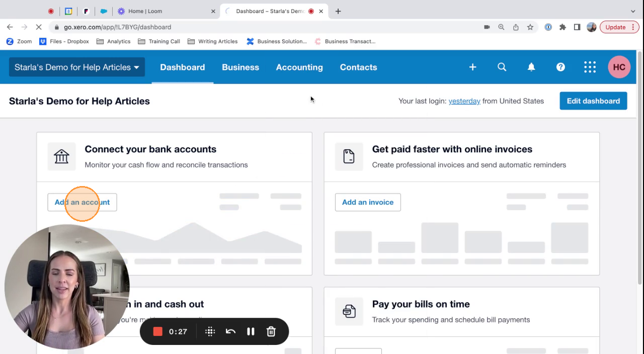
Task: Pause the Loom recording
Action: point(251,331)
